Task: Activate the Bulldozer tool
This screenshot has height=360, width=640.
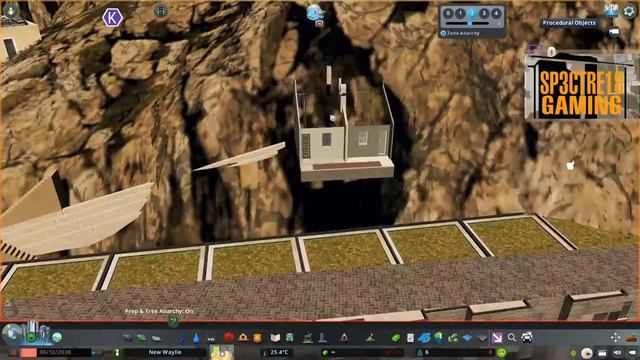Action: pyautogui.click(x=632, y=338)
